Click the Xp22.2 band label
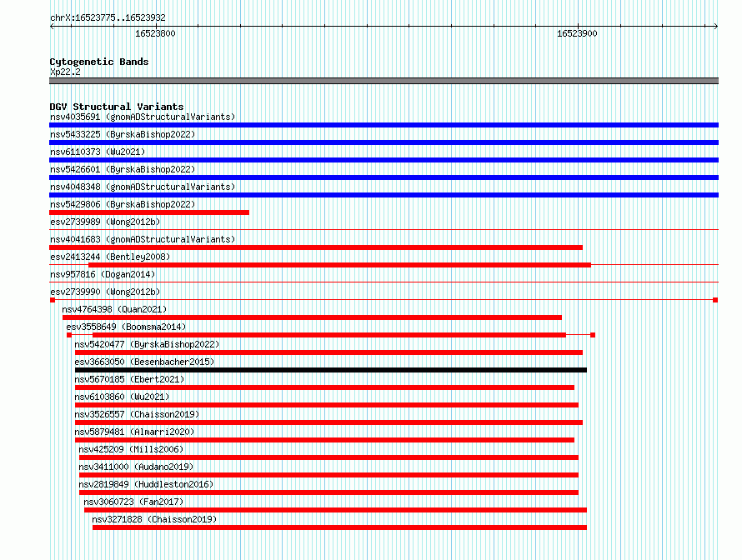Image resolution: width=742 pixels, height=560 pixels. (65, 72)
